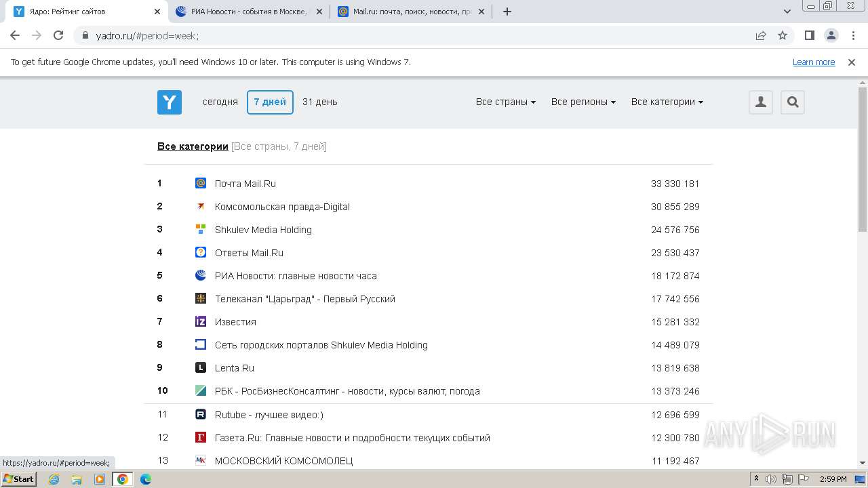This screenshot has height=488, width=868.
Task: Open a new browser tab
Action: pos(507,12)
